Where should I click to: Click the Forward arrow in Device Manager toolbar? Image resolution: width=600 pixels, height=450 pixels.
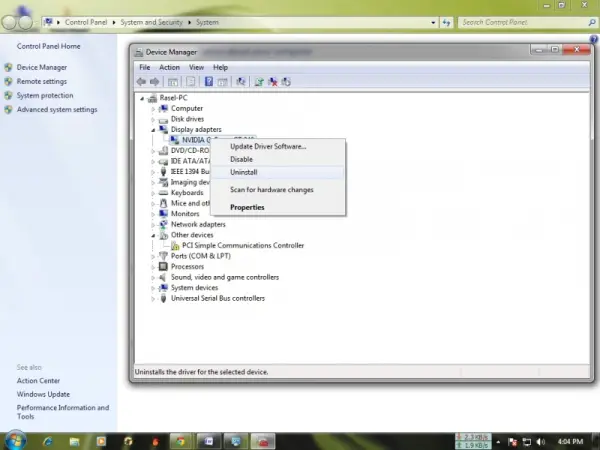(155, 82)
